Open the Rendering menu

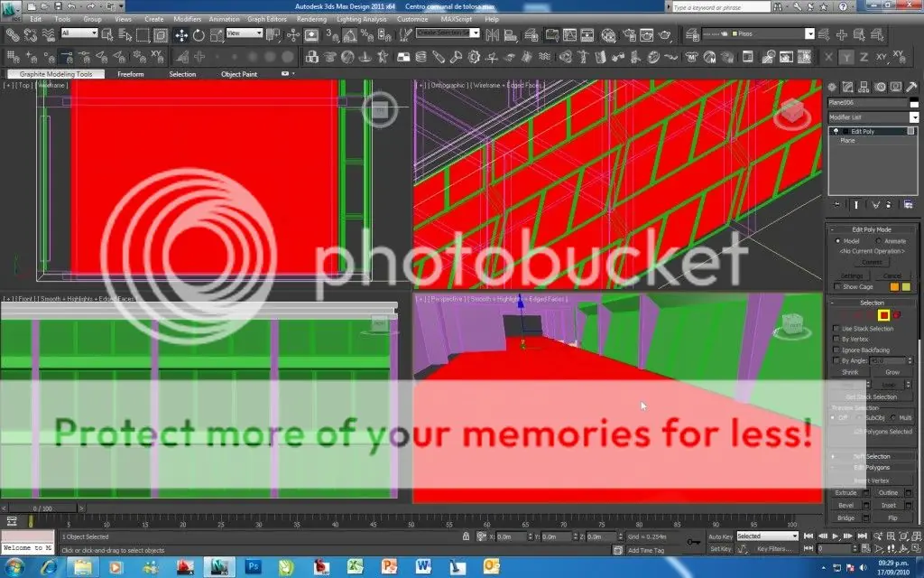[x=311, y=19]
